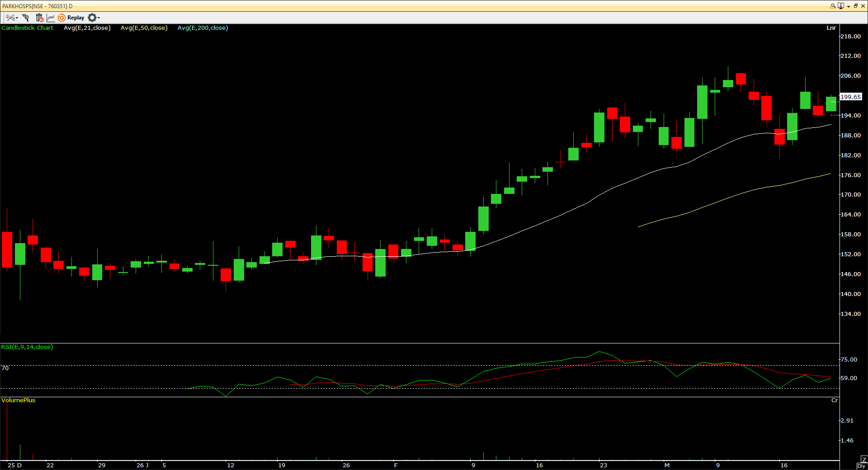Click the user monitor profile icon

point(840,6)
